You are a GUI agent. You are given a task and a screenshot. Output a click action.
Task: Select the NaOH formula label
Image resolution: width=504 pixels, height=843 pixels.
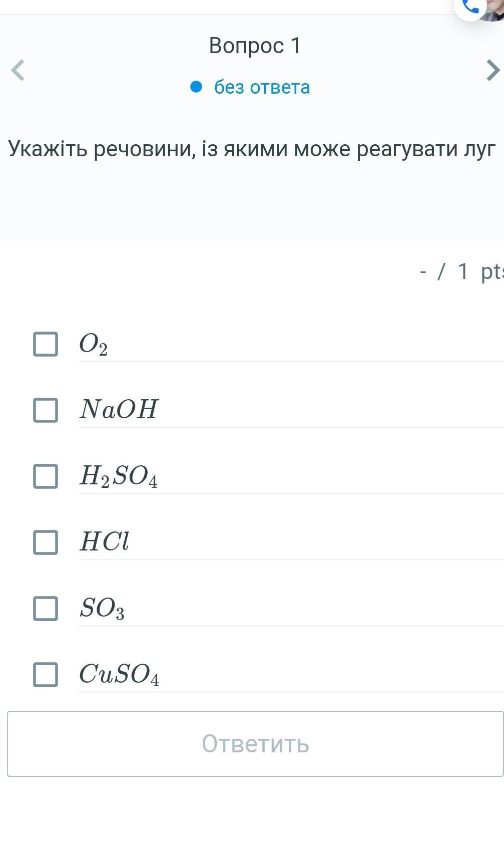pos(119,409)
